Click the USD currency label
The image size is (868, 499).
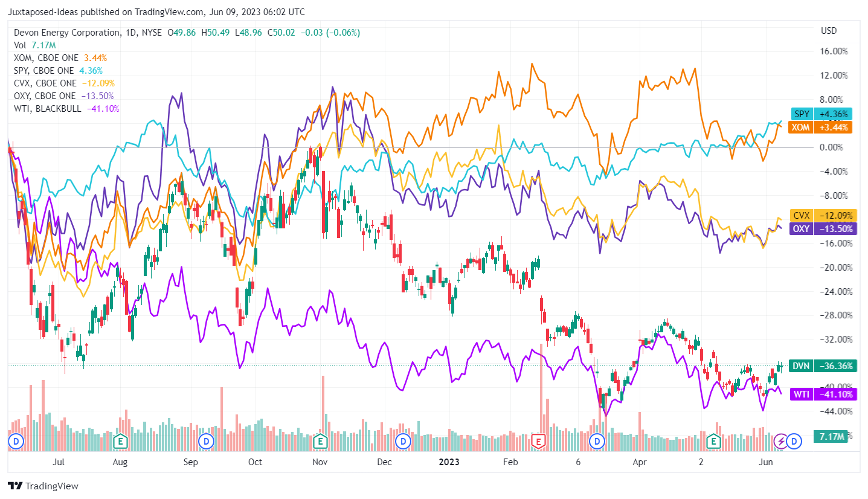pyautogui.click(x=829, y=31)
